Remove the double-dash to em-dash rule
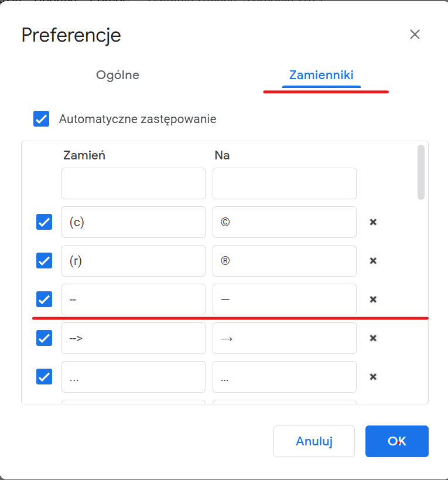The height and width of the screenshot is (480, 448). point(373,299)
